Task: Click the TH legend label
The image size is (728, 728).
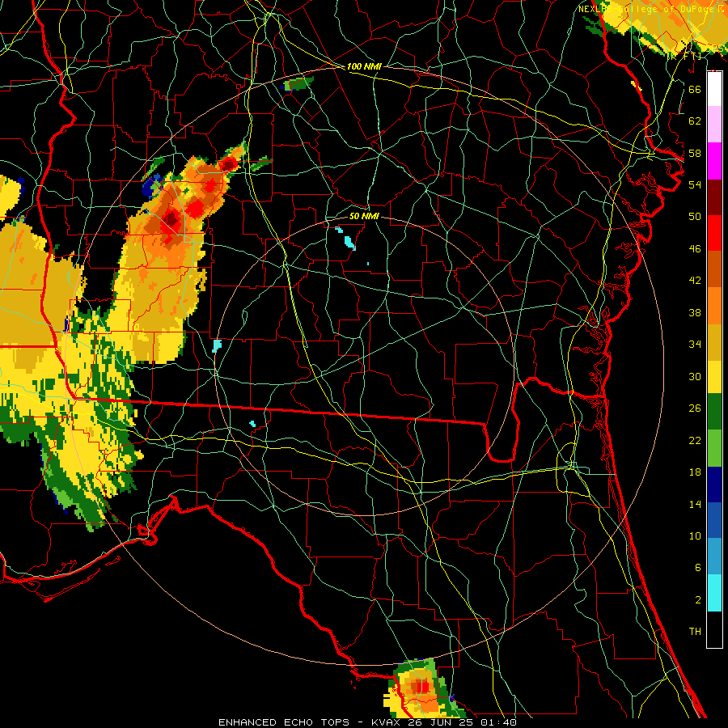Action: click(x=695, y=631)
